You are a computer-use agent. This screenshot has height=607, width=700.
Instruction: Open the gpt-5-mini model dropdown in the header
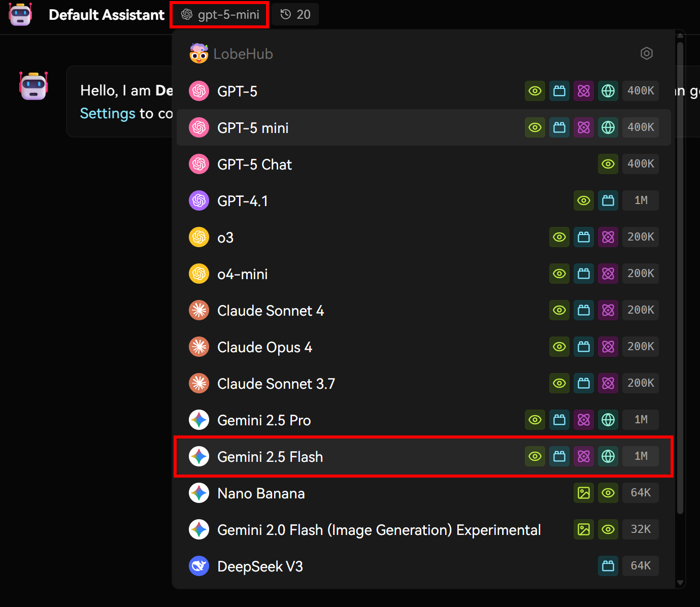click(x=219, y=14)
